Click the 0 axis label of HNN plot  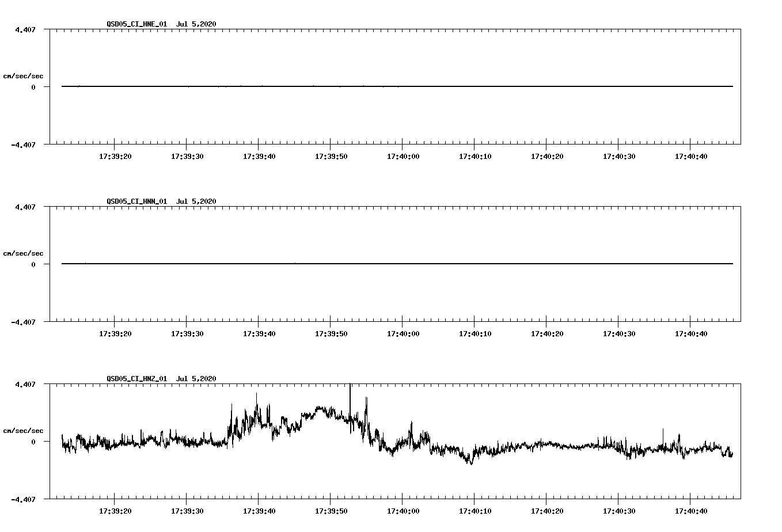tap(33, 264)
